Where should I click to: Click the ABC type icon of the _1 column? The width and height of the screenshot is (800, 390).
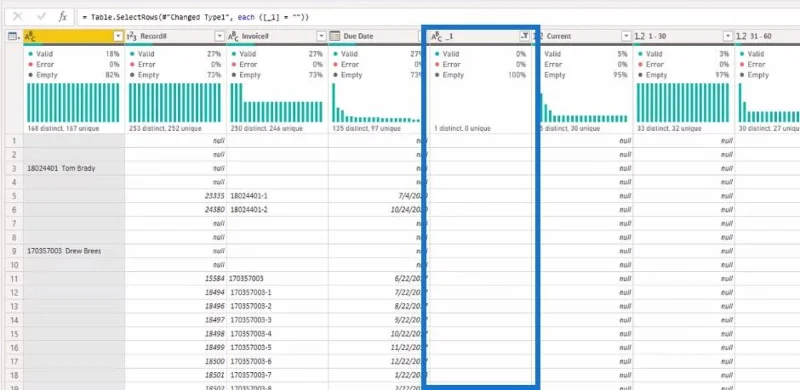(x=437, y=36)
